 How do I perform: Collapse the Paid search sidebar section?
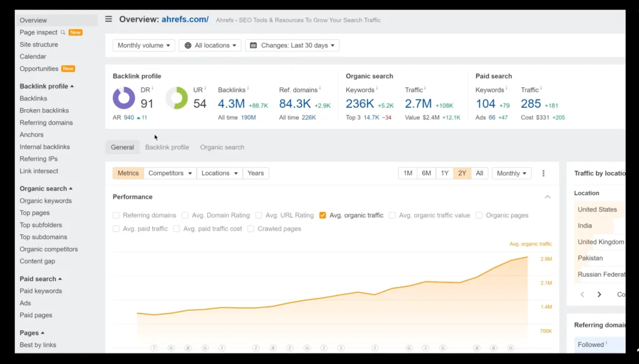41,279
